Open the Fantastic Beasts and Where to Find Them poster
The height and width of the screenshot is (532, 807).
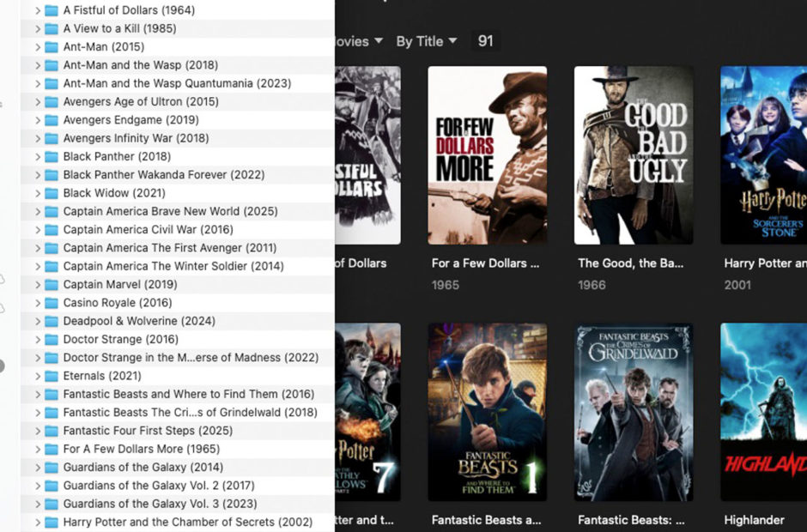point(488,412)
